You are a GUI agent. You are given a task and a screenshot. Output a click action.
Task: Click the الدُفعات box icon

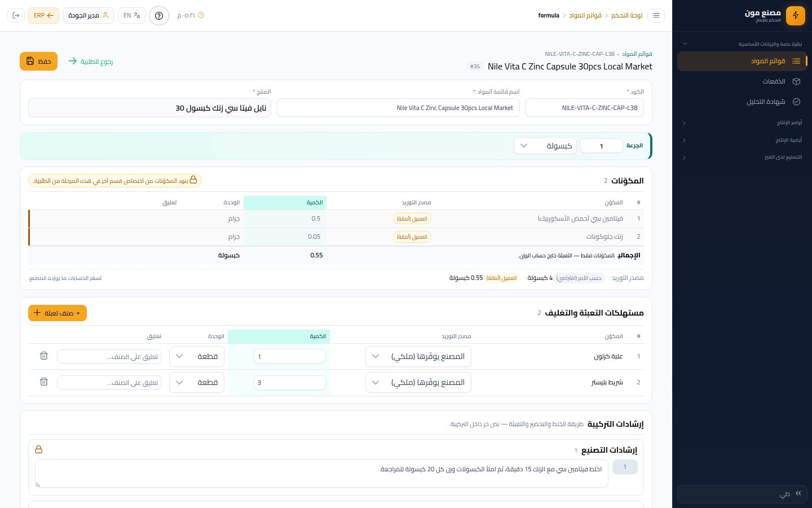796,81
